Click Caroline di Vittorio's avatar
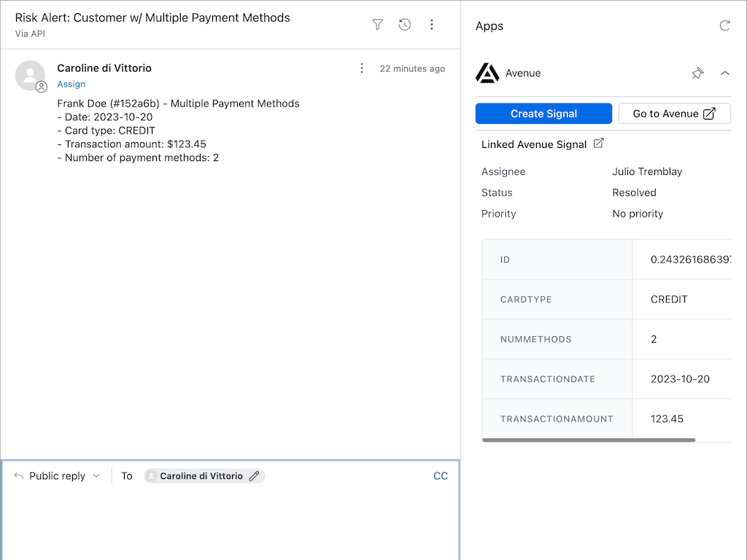Viewport: 747px width, 560px height. (31, 75)
